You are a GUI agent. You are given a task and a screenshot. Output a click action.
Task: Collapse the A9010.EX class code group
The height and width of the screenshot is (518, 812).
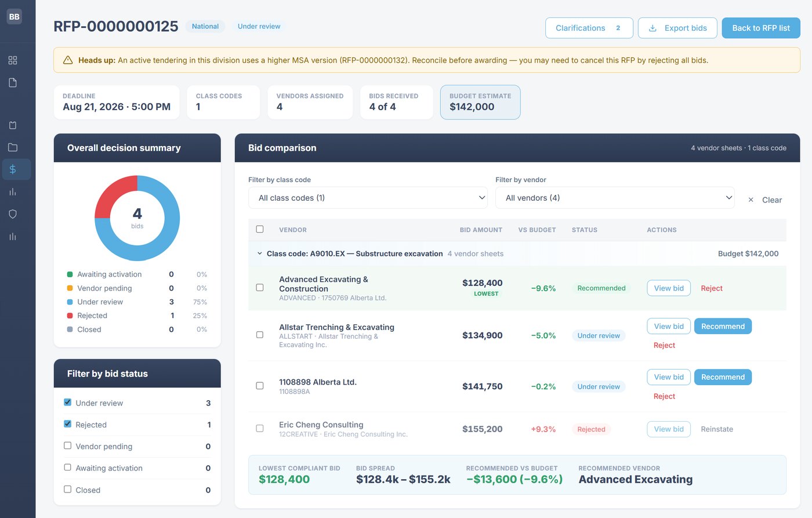pyautogui.click(x=259, y=253)
